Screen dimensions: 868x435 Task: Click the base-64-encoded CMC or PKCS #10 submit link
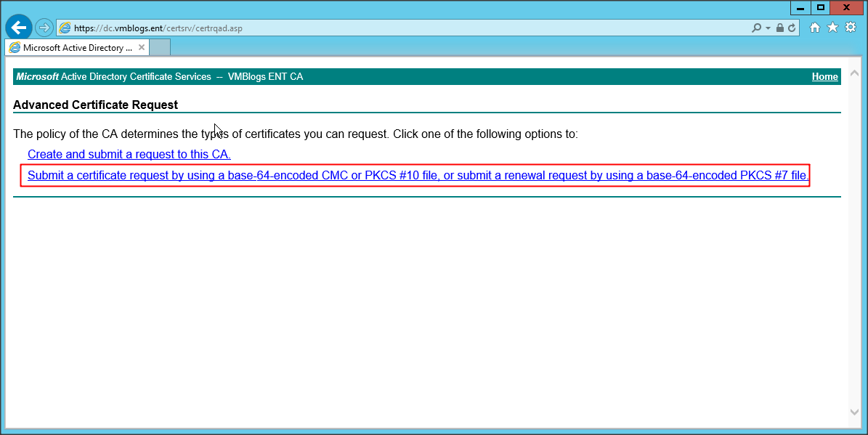418,176
